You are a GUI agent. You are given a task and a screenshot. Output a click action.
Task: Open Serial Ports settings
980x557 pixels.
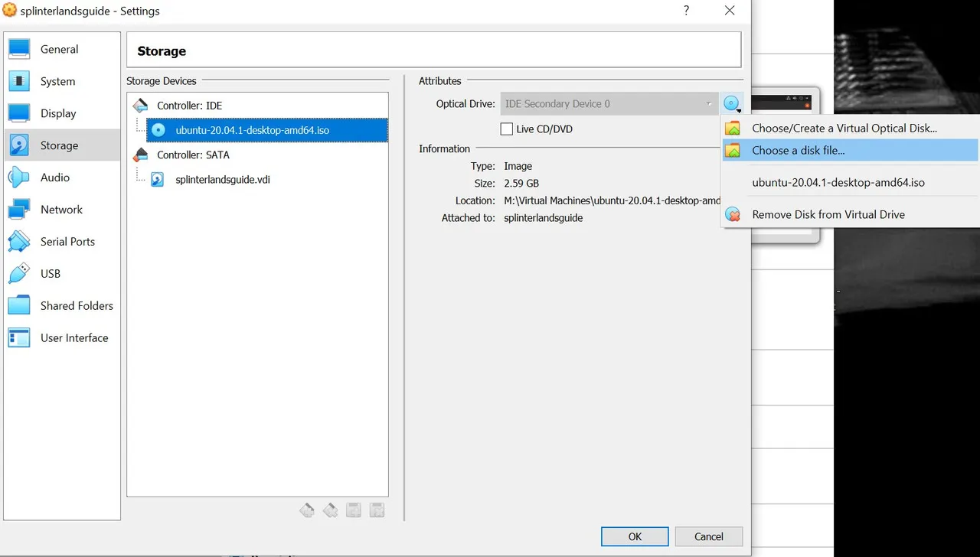tap(61, 242)
